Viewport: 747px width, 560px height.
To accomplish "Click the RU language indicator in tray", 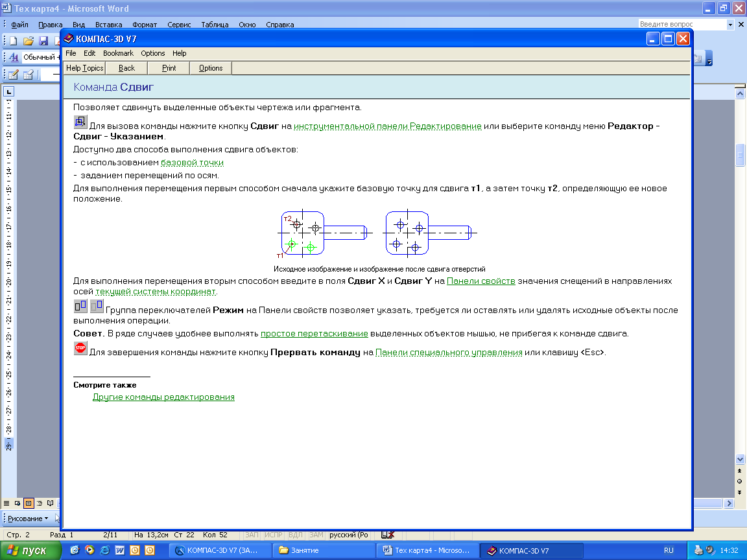I will [669, 550].
